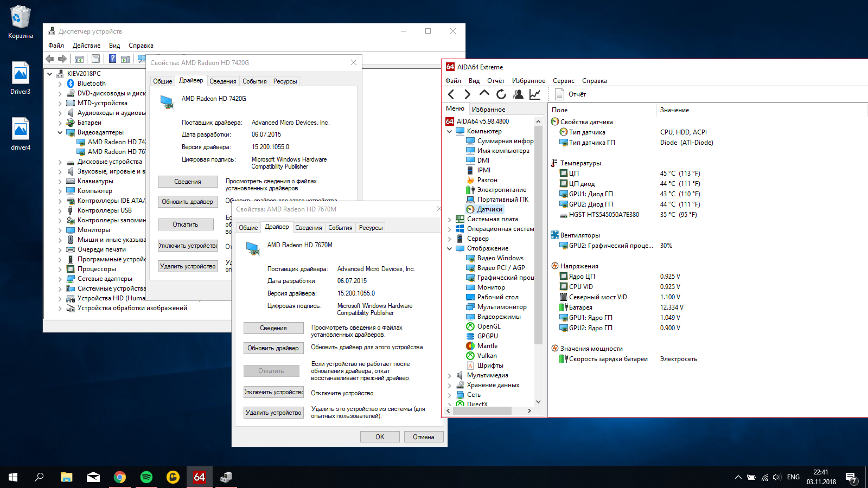Expand the Системная плата node
The width and height of the screenshot is (868, 488).
tap(450, 220)
